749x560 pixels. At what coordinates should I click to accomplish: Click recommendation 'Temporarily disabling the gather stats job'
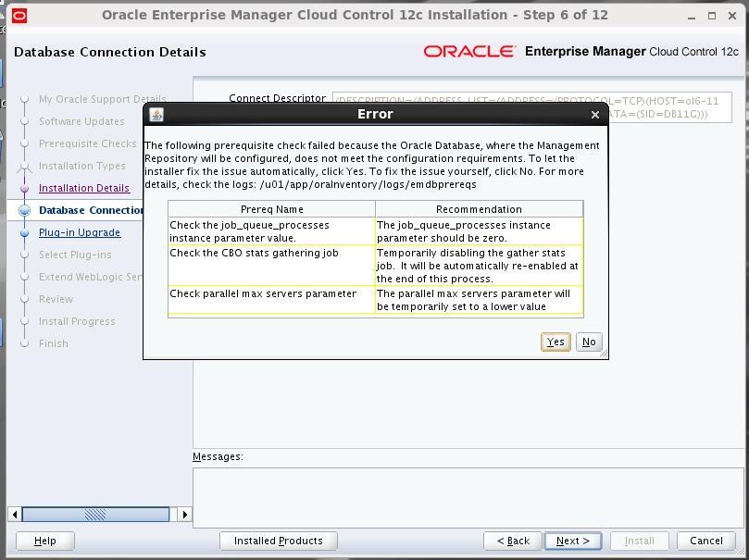[479, 266]
